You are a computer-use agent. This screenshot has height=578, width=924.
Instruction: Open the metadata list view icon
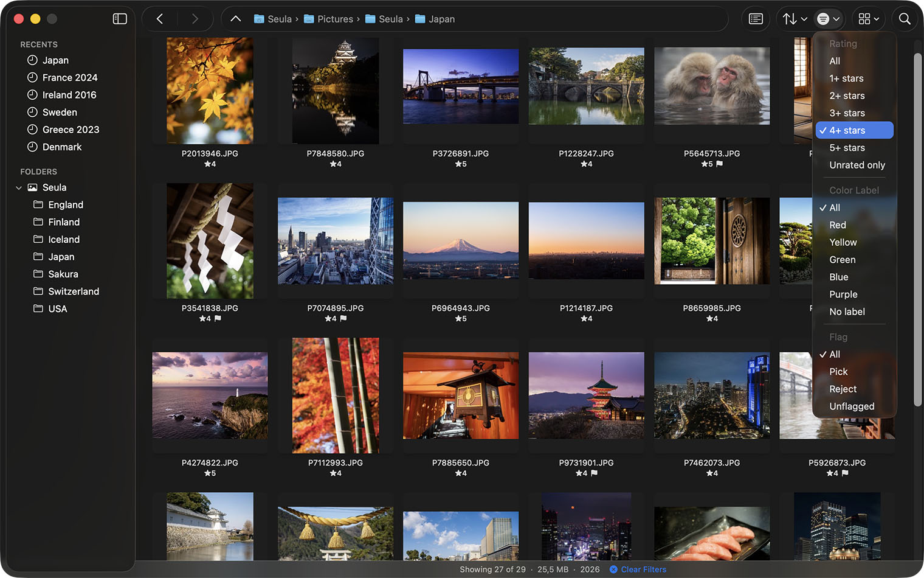(x=756, y=19)
